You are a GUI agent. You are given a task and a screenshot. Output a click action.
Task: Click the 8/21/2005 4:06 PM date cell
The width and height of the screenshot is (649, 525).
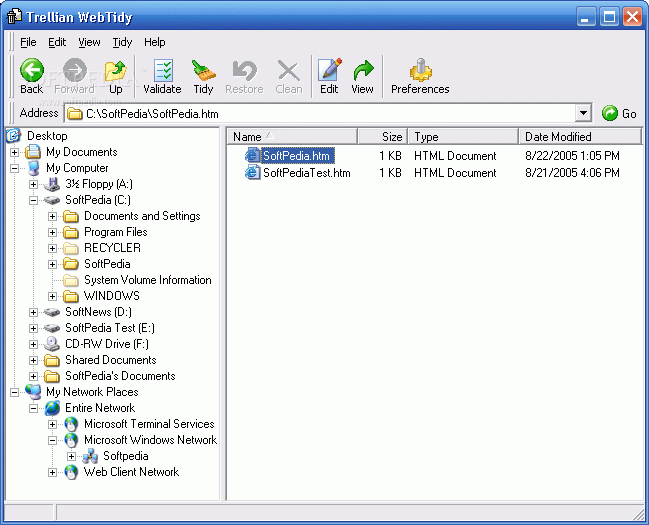[x=572, y=173]
